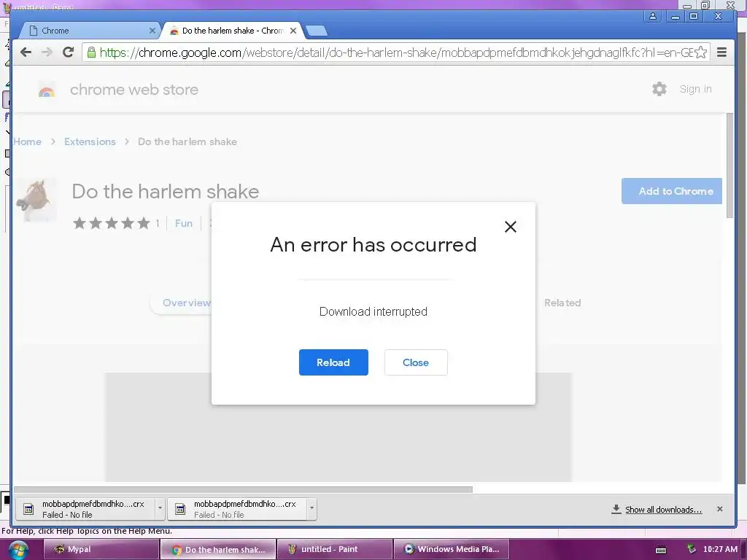Click the Web Store settings gear icon
The width and height of the screenshot is (747, 560).
coord(659,89)
